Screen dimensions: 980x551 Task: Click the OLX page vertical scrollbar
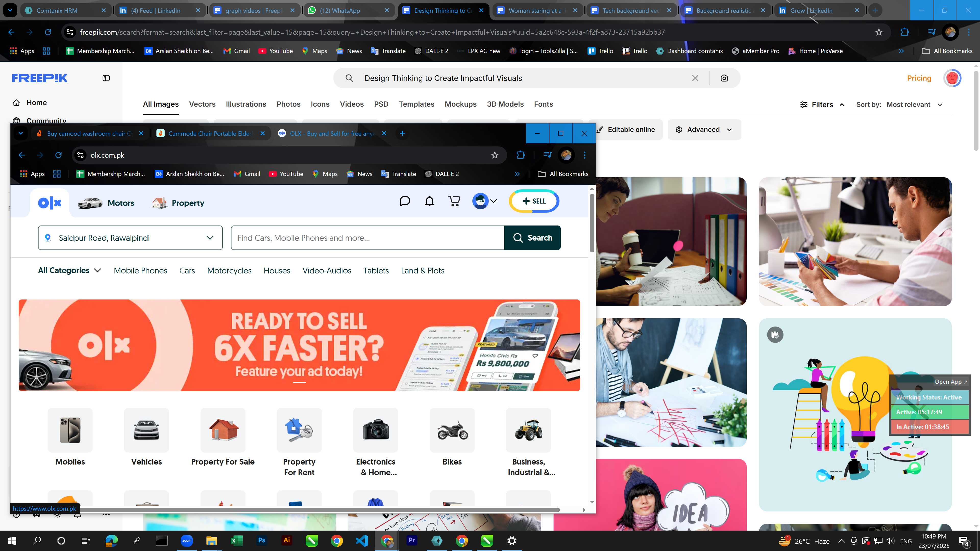(x=592, y=223)
